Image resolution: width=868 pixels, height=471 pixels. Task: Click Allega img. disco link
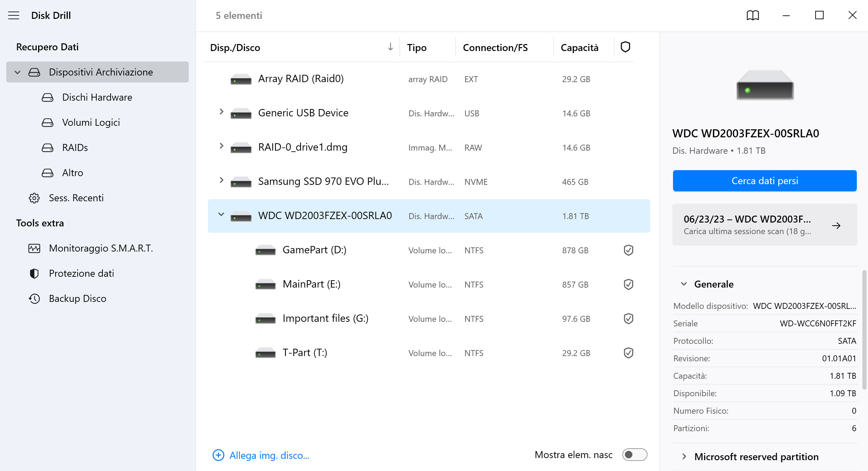click(269, 455)
